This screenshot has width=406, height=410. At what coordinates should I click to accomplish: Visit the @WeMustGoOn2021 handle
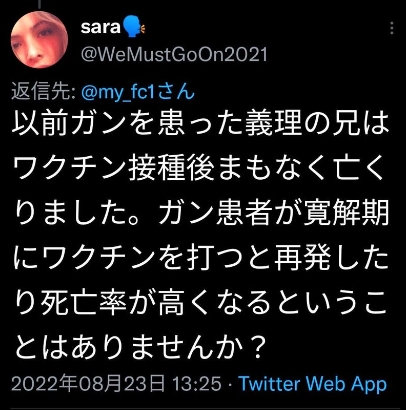point(174,54)
